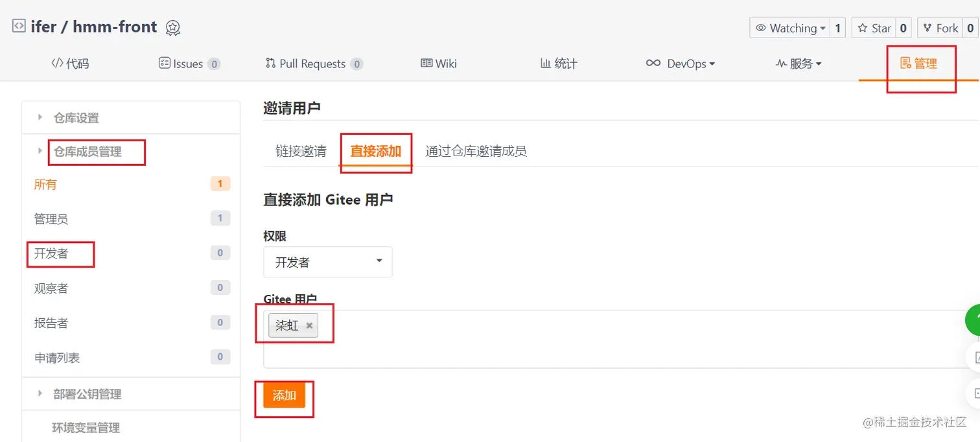Image resolution: width=980 pixels, height=442 pixels.
Task: Click the fork icon in Fork button
Action: (928, 28)
